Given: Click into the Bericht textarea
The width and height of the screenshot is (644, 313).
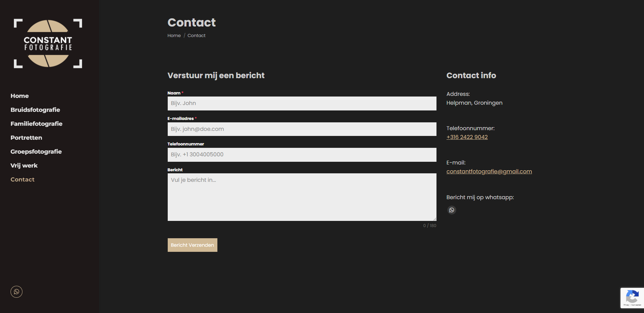Looking at the screenshot, I should point(302,197).
